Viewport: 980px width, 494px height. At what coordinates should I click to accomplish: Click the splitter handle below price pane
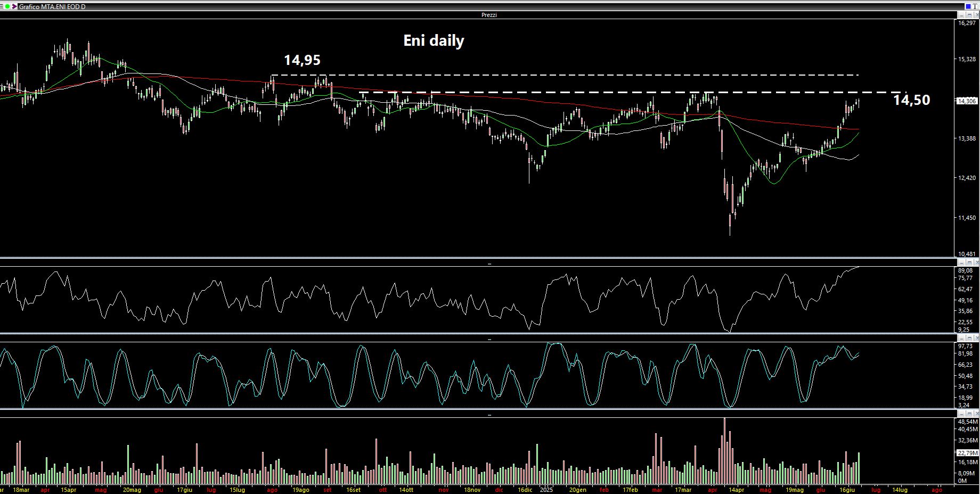pyautogui.click(x=489, y=264)
